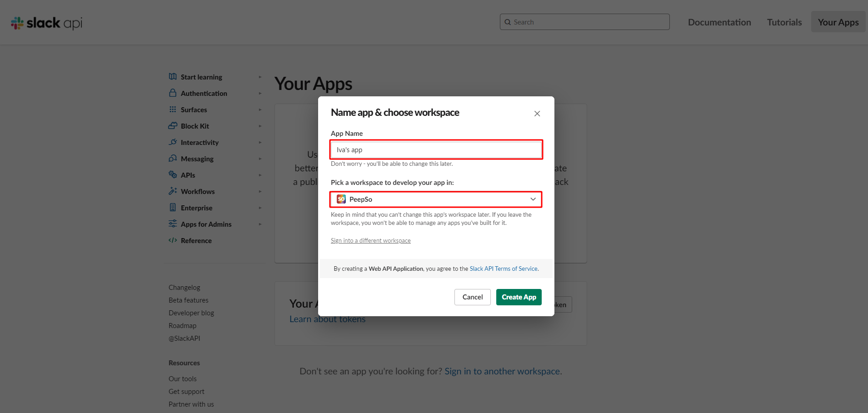Click the Apps for Admins sliders icon
The image size is (868, 413).
(173, 224)
